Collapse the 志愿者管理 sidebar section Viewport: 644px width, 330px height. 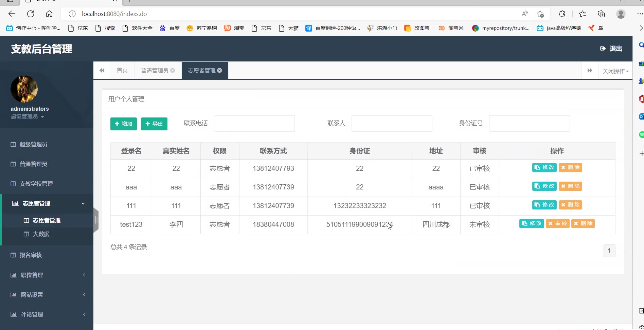48,203
